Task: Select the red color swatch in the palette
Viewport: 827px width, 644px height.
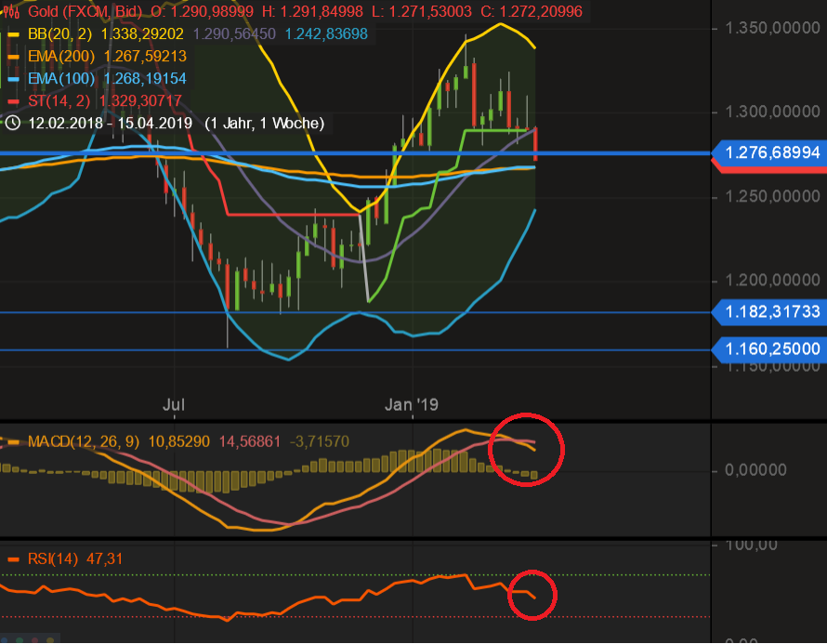Action: tap(35, 640)
